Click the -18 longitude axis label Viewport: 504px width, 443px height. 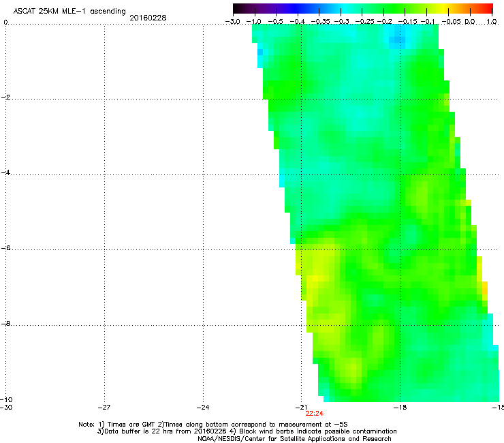click(x=400, y=408)
